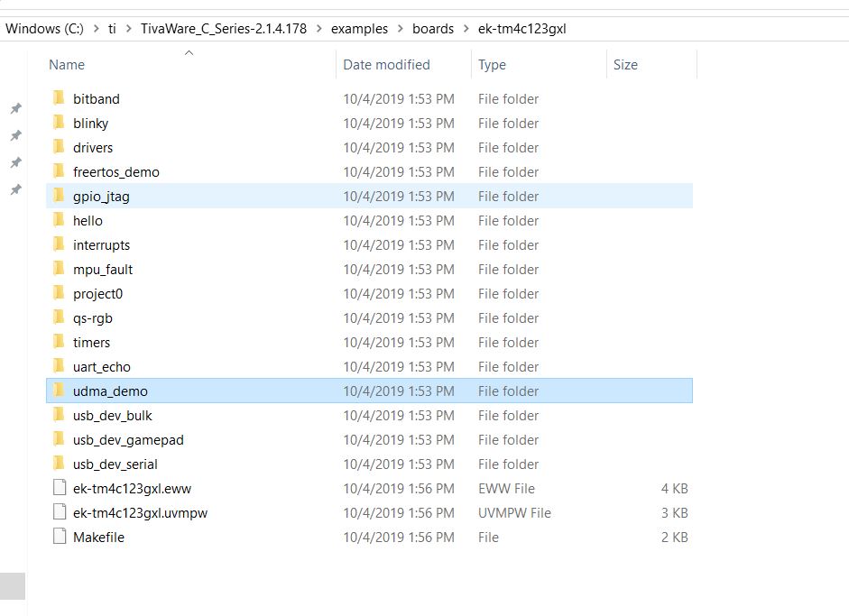Screen dimensions: 849x616
Task: Select the bitband folder name
Action: [97, 99]
